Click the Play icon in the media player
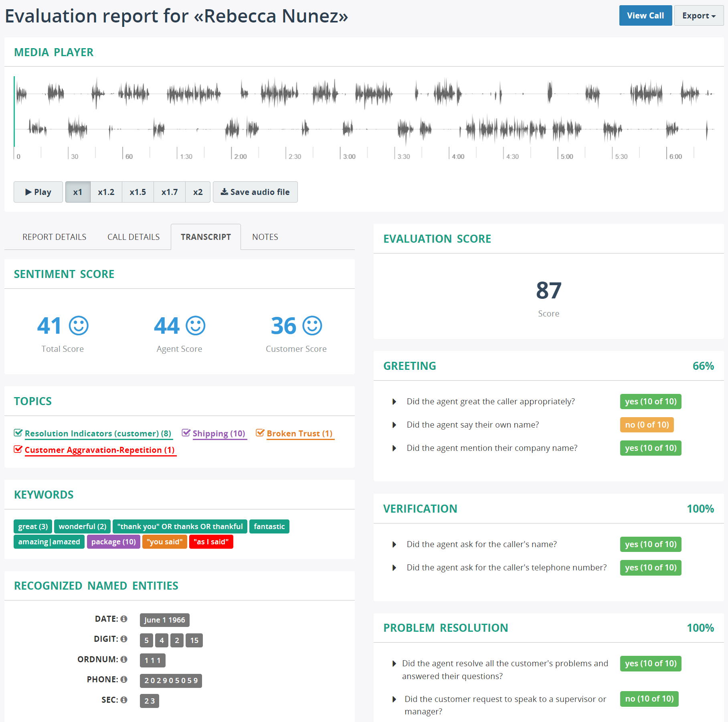Viewport: 728px width, 722px height. [x=28, y=192]
